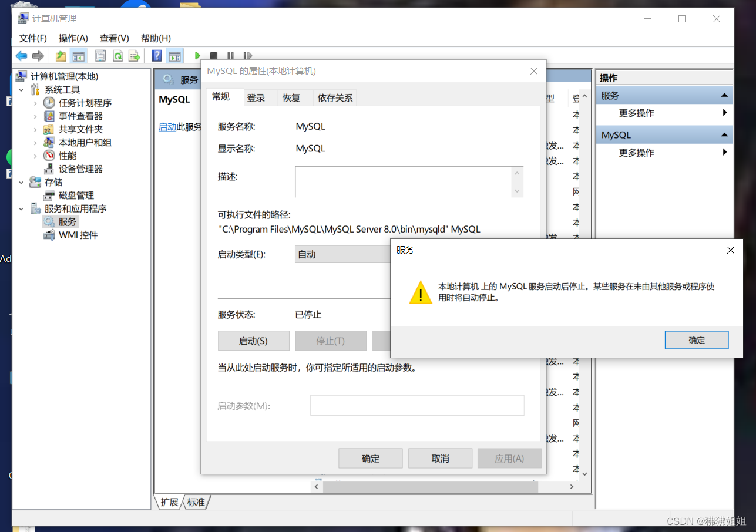The width and height of the screenshot is (756, 532).
Task: Expand the 事件查看器 node
Action: coord(35,116)
